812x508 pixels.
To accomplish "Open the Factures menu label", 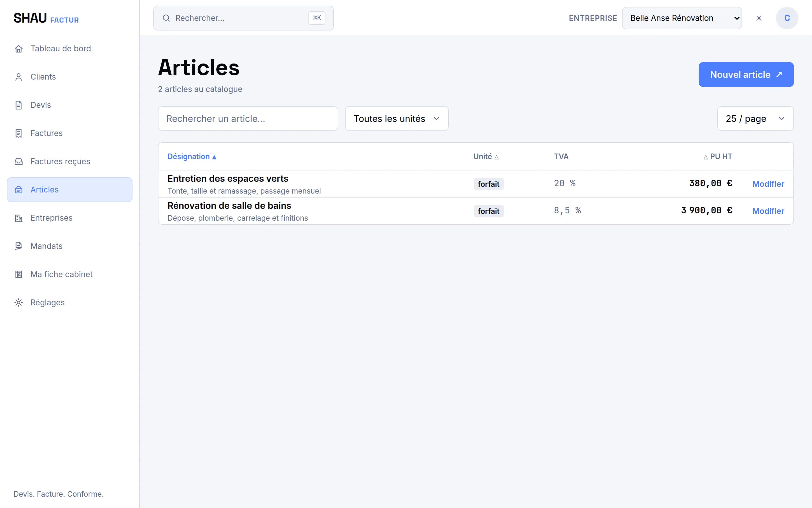I will click(x=46, y=133).
